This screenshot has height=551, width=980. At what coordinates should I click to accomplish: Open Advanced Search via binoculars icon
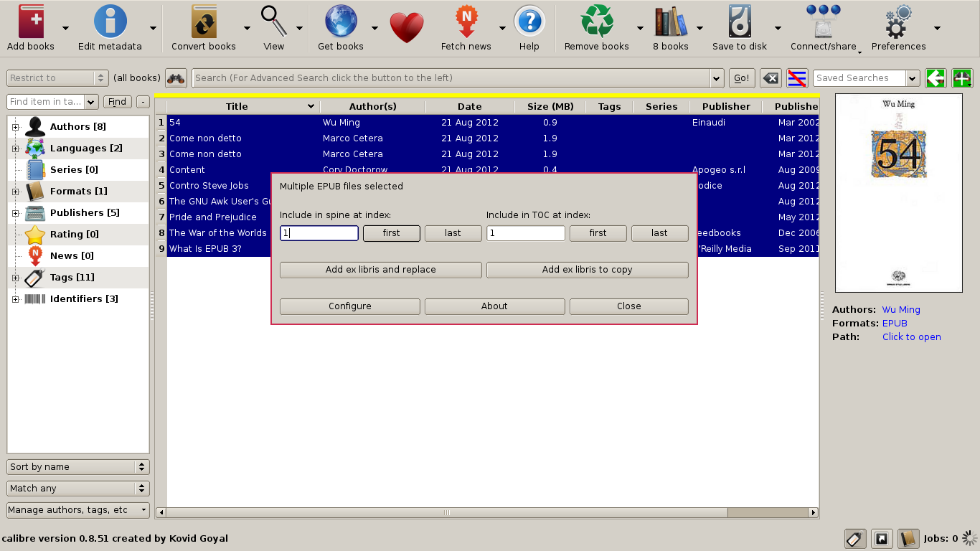click(176, 78)
